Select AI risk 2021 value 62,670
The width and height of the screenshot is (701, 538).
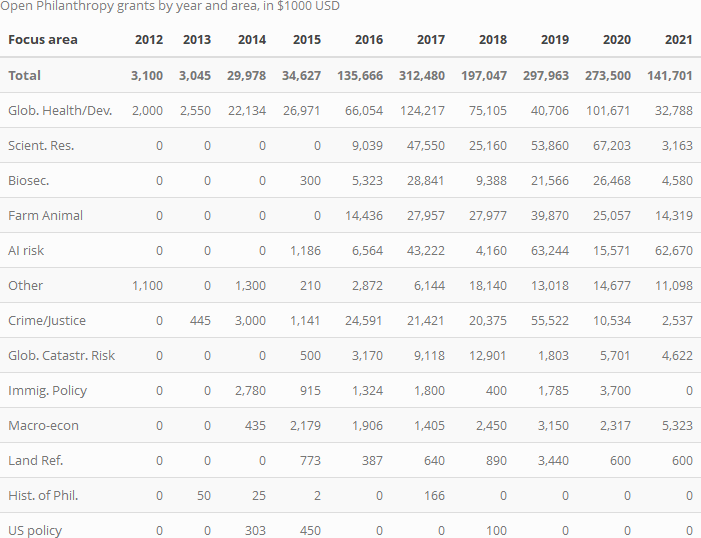point(674,250)
